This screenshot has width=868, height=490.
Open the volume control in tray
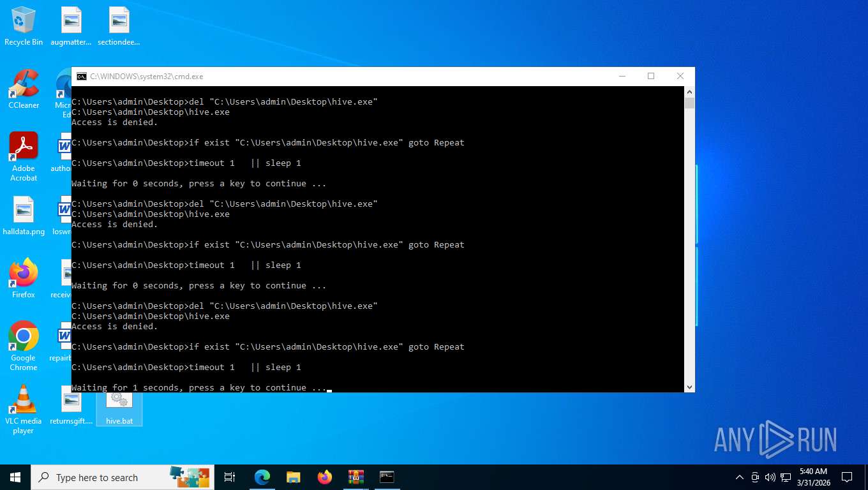click(x=770, y=477)
